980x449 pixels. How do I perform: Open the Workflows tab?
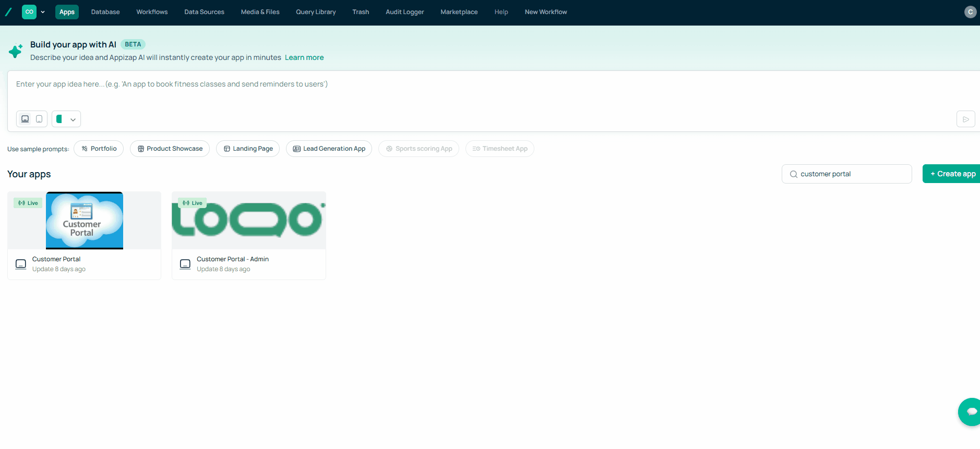152,12
